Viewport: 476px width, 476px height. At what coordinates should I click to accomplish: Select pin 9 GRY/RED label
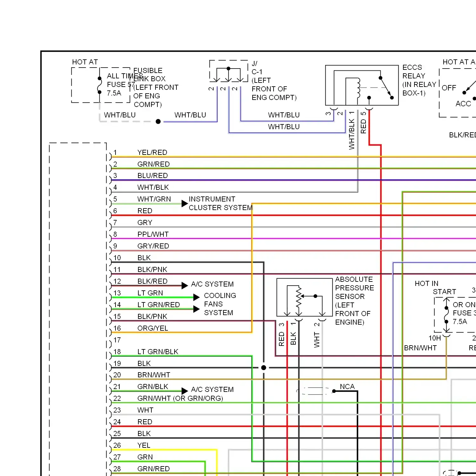click(x=153, y=246)
